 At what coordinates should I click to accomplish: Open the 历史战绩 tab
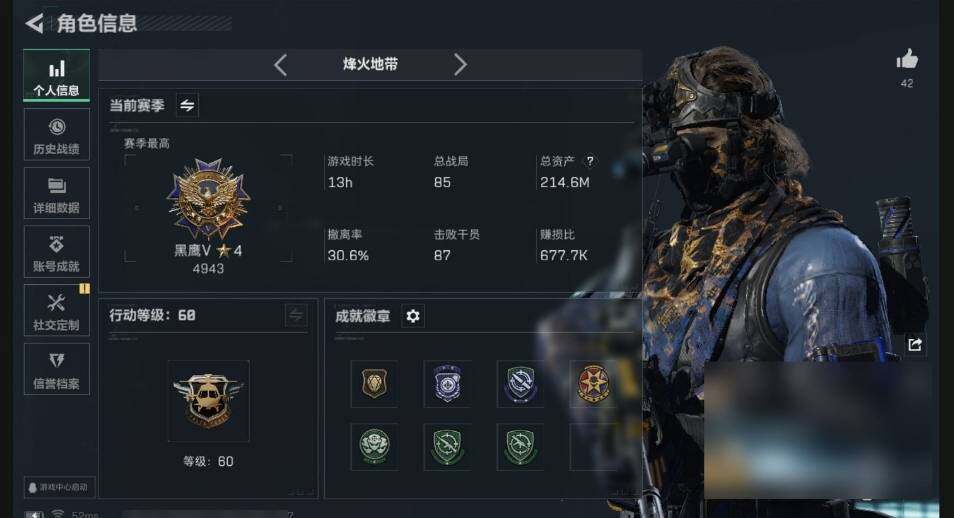coord(57,135)
